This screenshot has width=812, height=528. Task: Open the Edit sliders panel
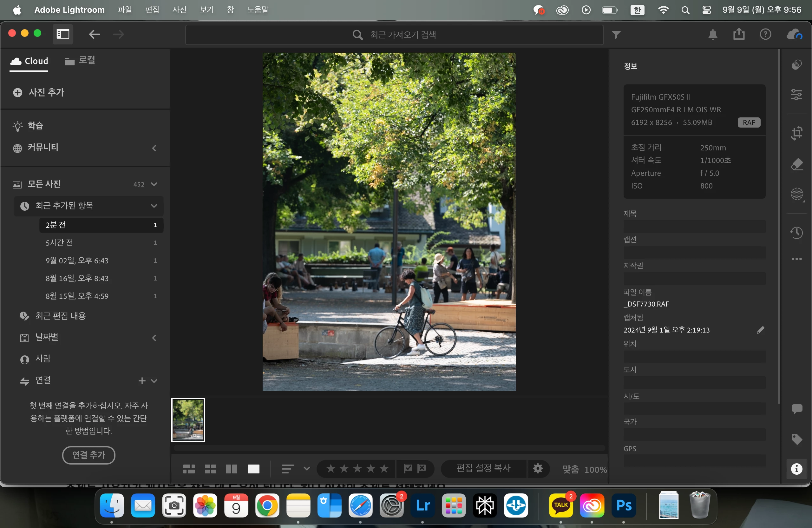(x=796, y=94)
